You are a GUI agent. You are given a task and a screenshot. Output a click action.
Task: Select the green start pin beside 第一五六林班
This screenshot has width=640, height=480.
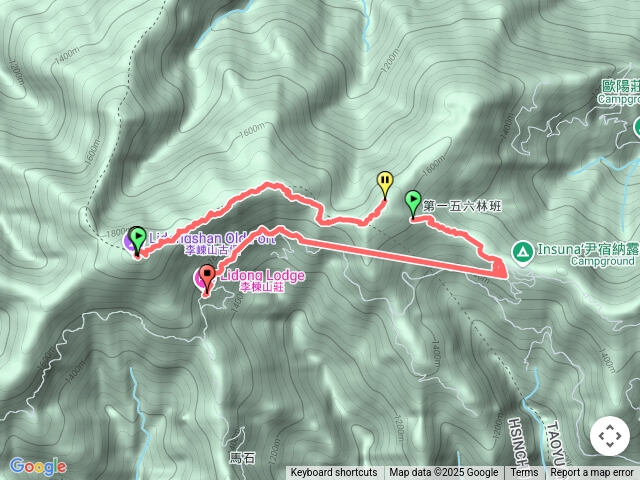tap(413, 205)
